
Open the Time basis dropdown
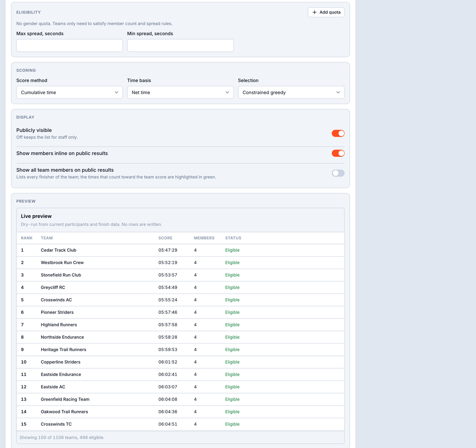pos(181,93)
